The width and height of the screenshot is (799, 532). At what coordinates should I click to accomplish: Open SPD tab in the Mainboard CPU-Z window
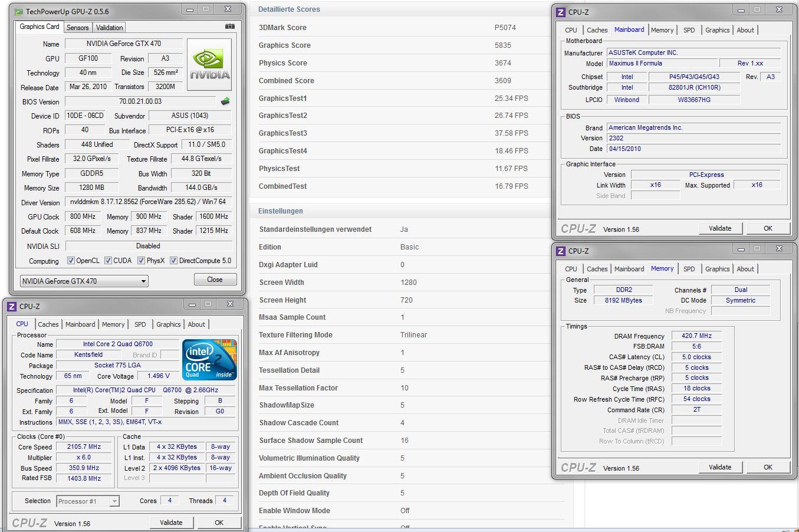pyautogui.click(x=689, y=30)
